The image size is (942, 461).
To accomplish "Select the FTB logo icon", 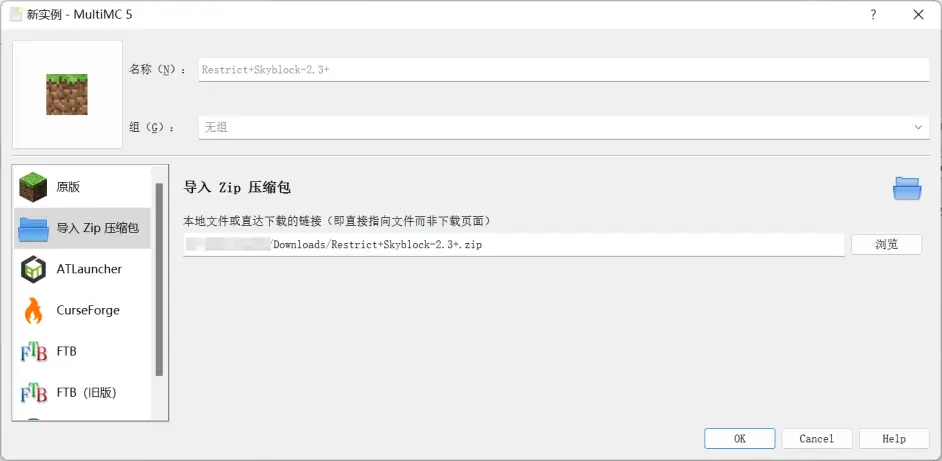I will click(x=33, y=352).
